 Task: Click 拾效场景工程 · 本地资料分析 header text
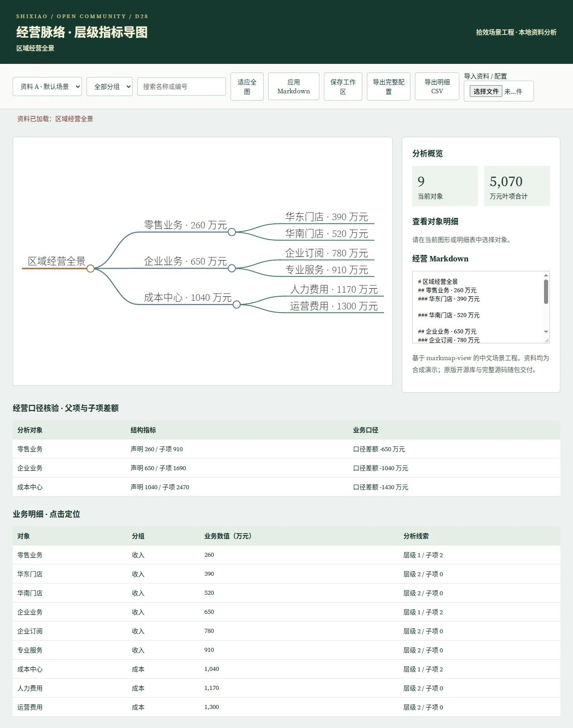pyautogui.click(x=516, y=32)
